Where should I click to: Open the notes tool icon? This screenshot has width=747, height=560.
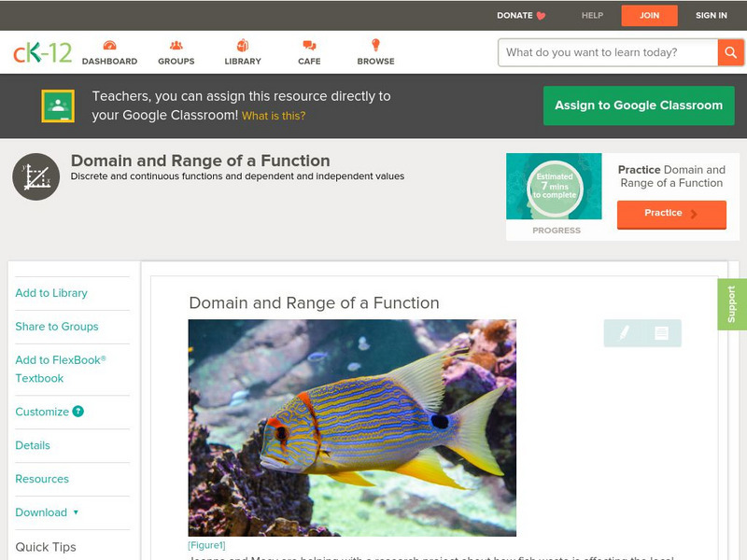661,333
